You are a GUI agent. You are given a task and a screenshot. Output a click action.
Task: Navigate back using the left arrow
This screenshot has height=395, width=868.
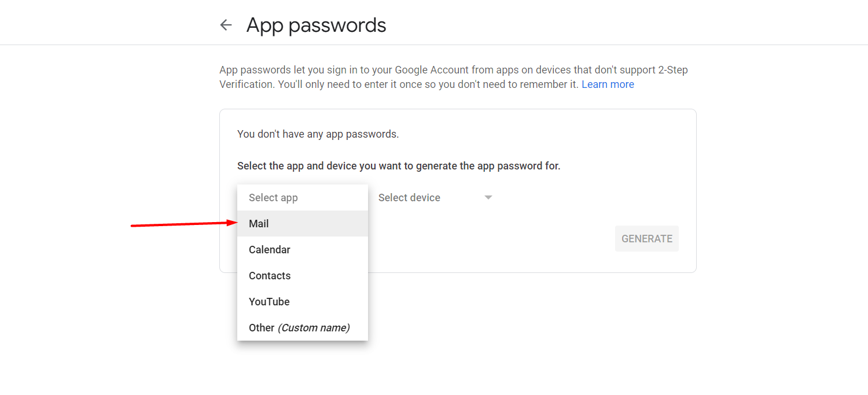tap(226, 25)
